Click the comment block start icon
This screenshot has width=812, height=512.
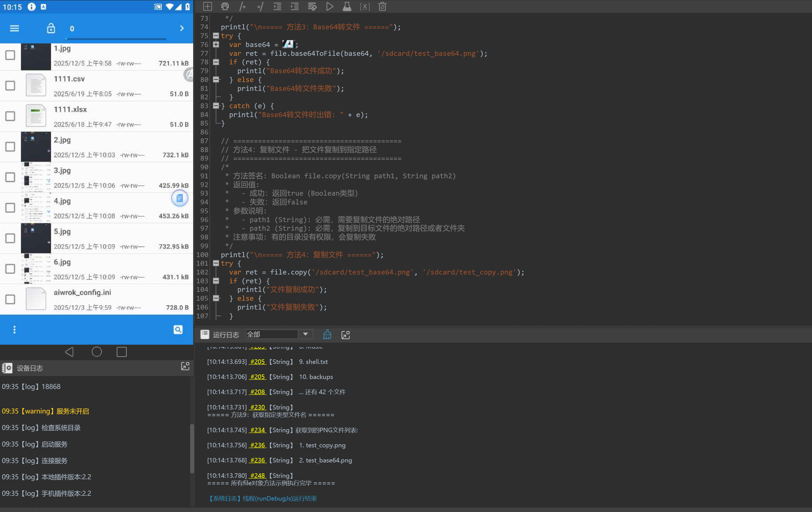click(242, 7)
